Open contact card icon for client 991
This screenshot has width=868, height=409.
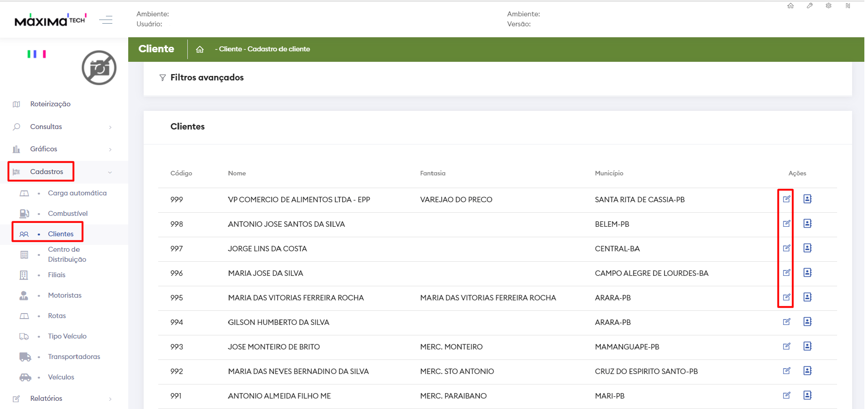(807, 395)
